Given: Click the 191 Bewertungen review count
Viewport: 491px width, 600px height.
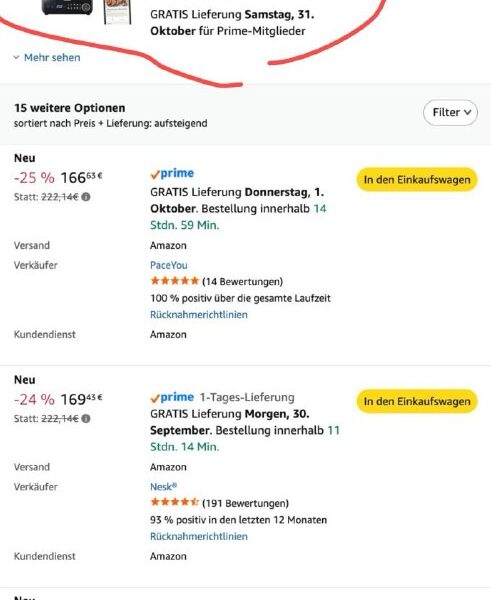Looking at the screenshot, I should click(x=245, y=503).
